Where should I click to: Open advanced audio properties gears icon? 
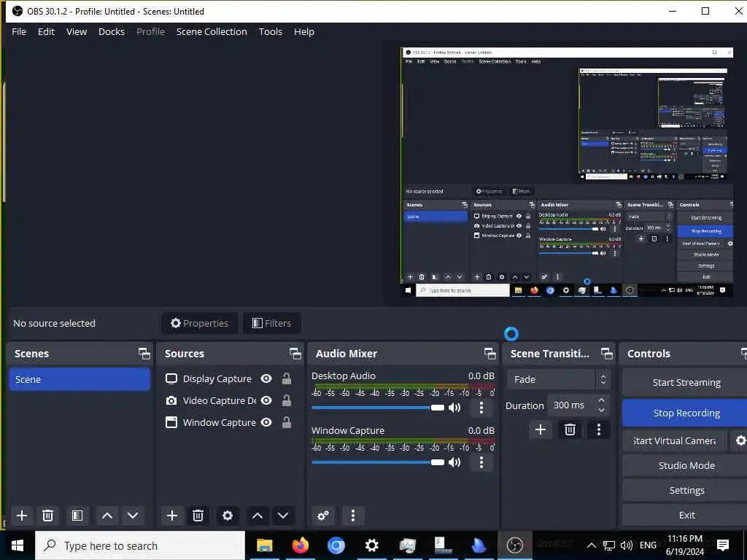click(323, 516)
